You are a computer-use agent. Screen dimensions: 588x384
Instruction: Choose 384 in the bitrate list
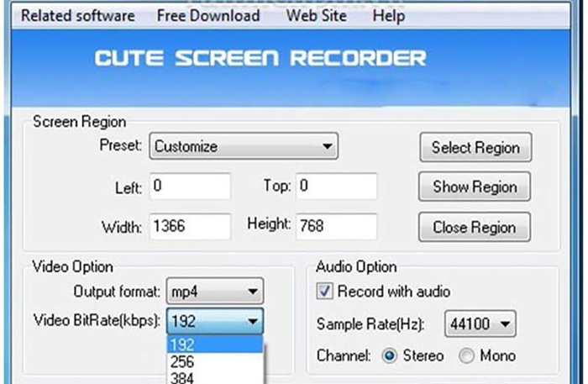pos(215,377)
